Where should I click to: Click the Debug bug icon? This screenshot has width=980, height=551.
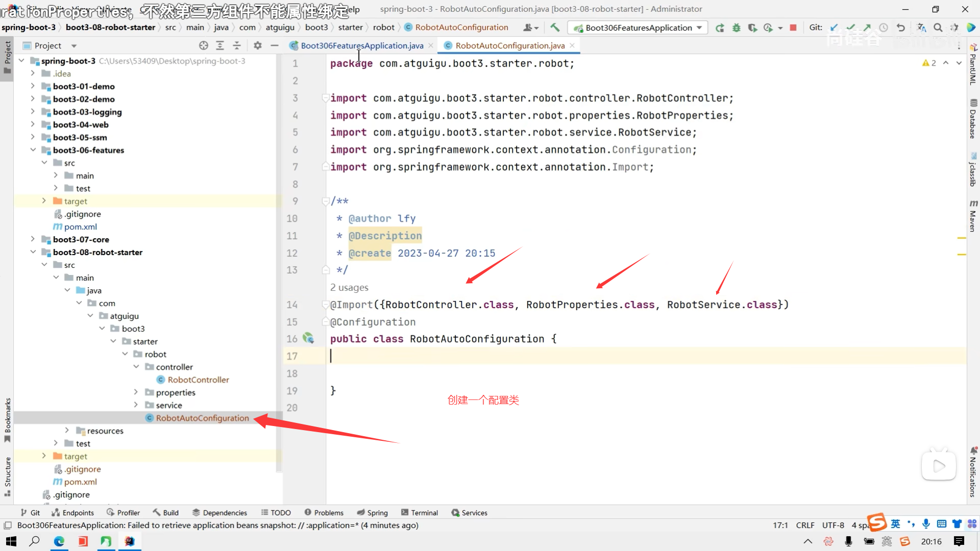pyautogui.click(x=736, y=28)
